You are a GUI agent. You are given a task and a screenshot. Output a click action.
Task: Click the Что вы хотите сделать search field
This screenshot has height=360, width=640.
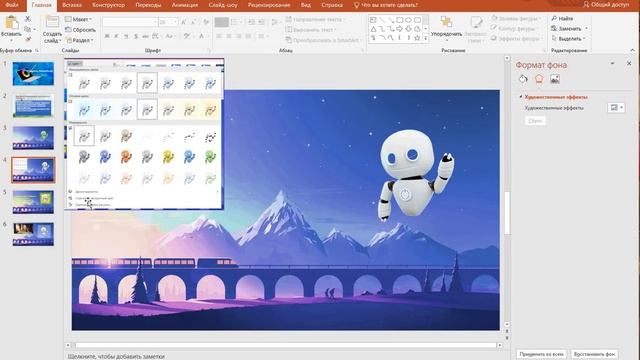pos(389,5)
